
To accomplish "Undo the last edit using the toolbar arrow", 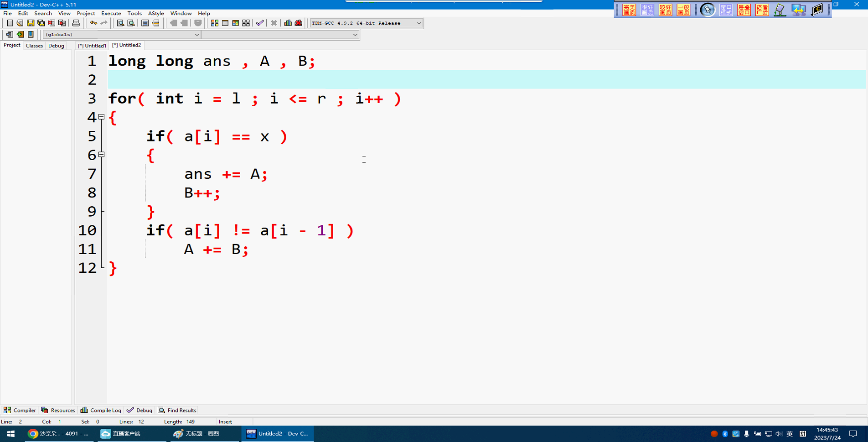I will pyautogui.click(x=93, y=23).
